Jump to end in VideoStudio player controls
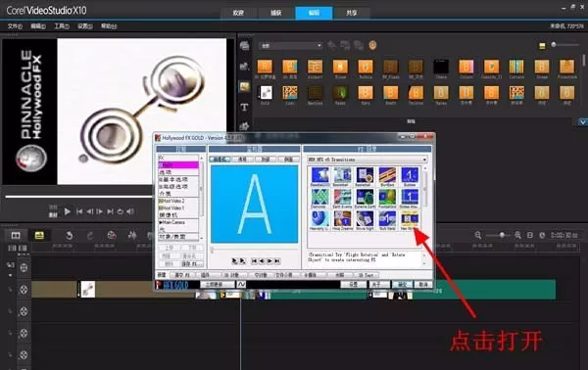 (x=110, y=211)
